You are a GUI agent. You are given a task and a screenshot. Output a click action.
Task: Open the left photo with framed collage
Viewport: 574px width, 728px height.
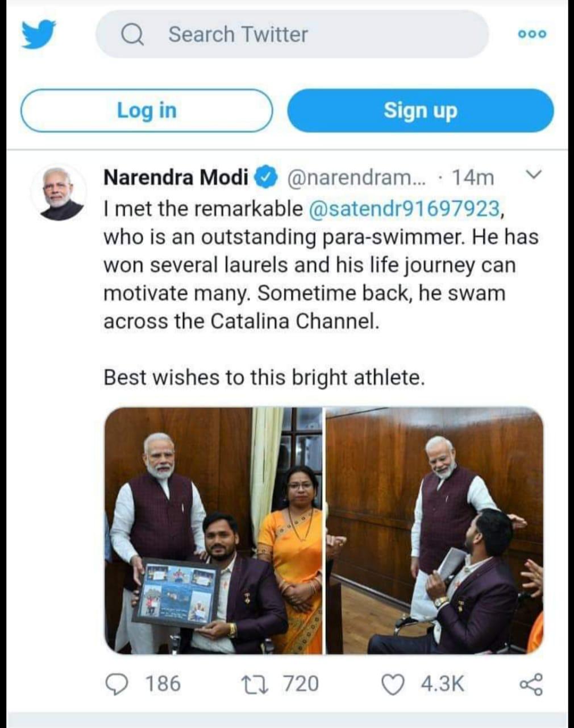(214, 530)
